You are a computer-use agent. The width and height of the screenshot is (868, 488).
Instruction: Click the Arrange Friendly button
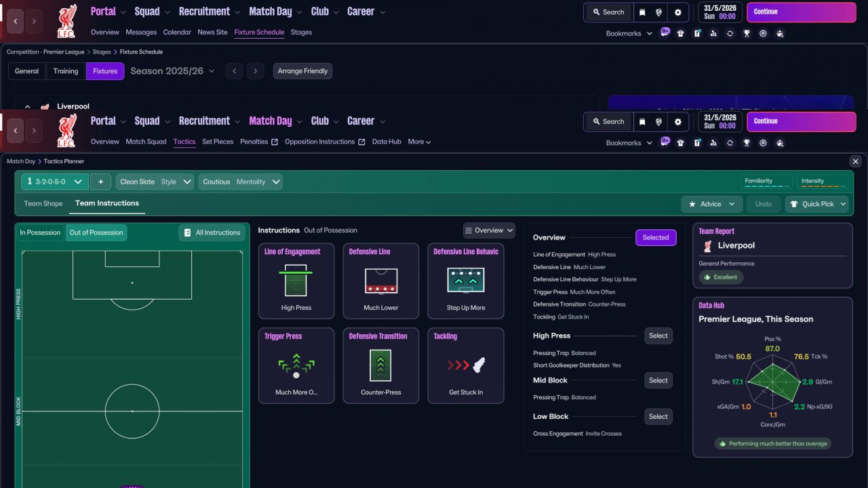303,71
